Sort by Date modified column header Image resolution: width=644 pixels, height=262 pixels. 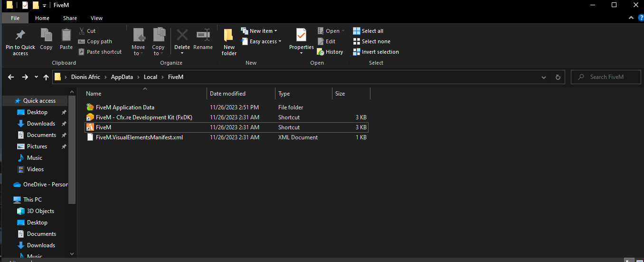[x=241, y=94]
